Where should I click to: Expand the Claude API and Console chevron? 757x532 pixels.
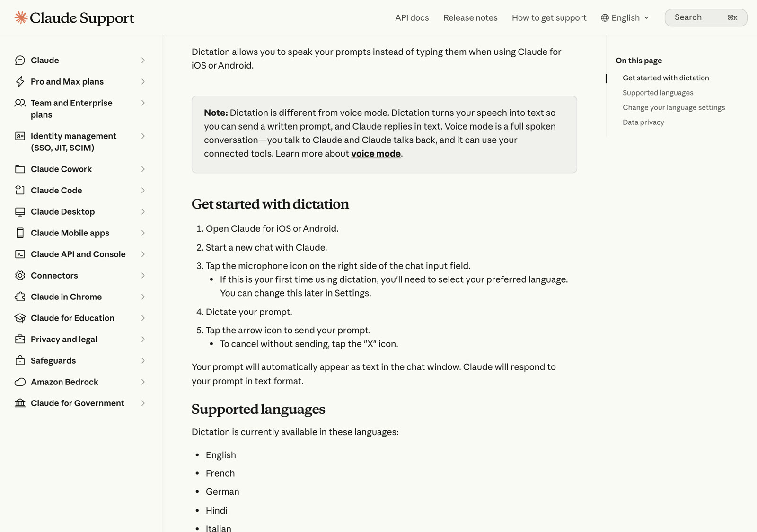[x=143, y=254]
